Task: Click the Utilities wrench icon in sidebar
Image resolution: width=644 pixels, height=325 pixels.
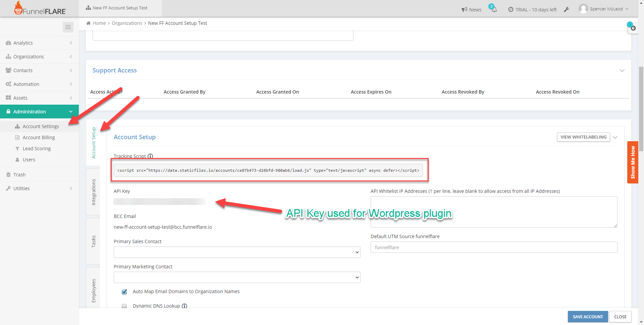Action: click(8, 188)
